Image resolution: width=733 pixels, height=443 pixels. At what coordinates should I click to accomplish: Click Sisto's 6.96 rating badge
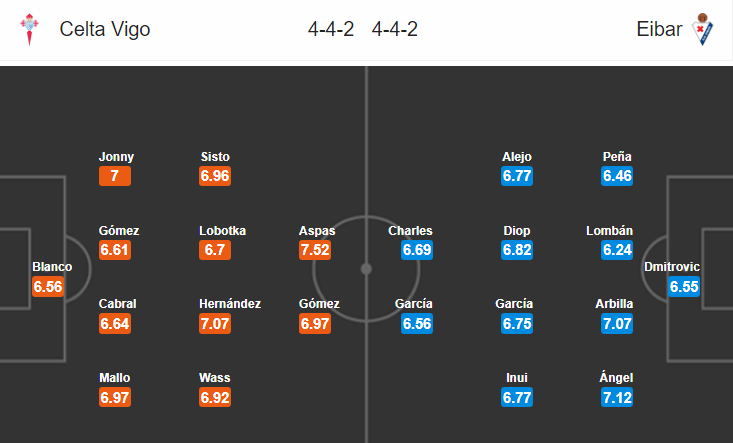click(215, 176)
